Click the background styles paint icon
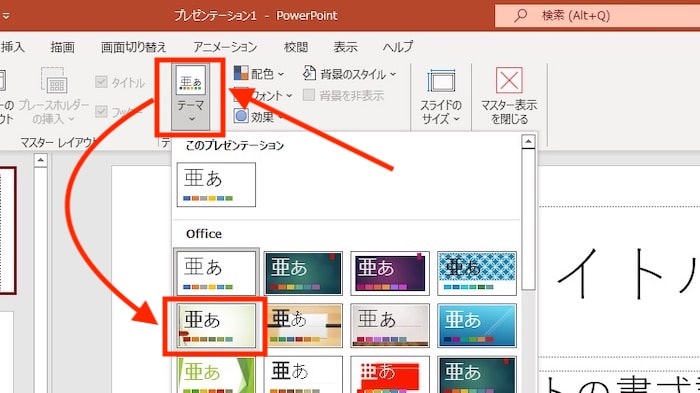This screenshot has width=700, height=393. (309, 73)
